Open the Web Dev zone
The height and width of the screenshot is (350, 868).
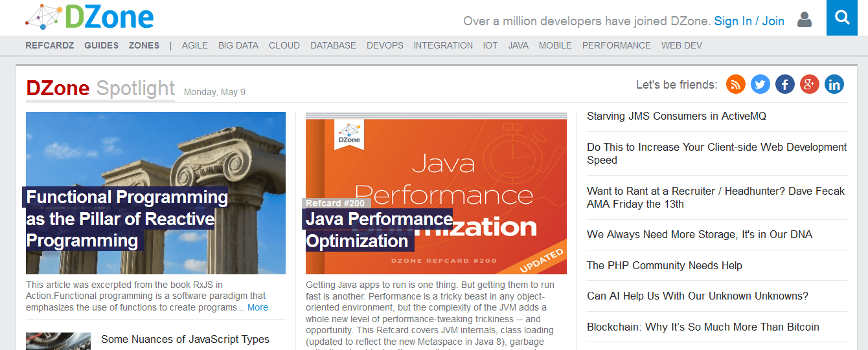(x=681, y=45)
